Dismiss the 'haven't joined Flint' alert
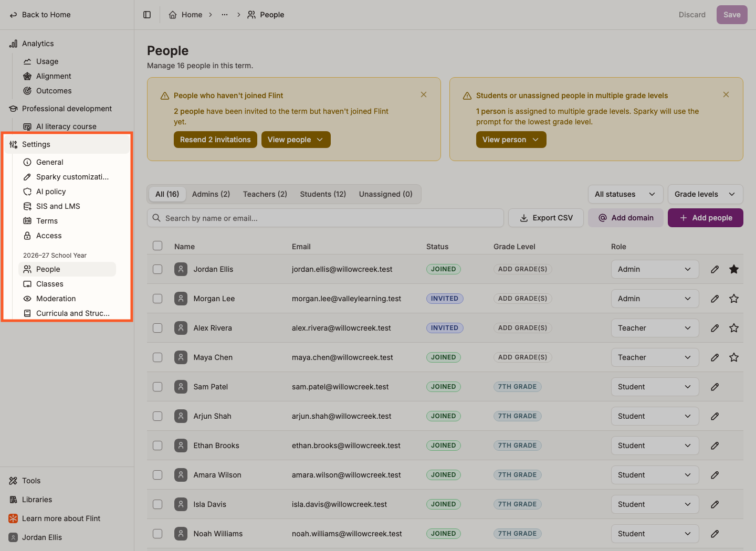Image resolution: width=756 pixels, height=551 pixels. [424, 94]
